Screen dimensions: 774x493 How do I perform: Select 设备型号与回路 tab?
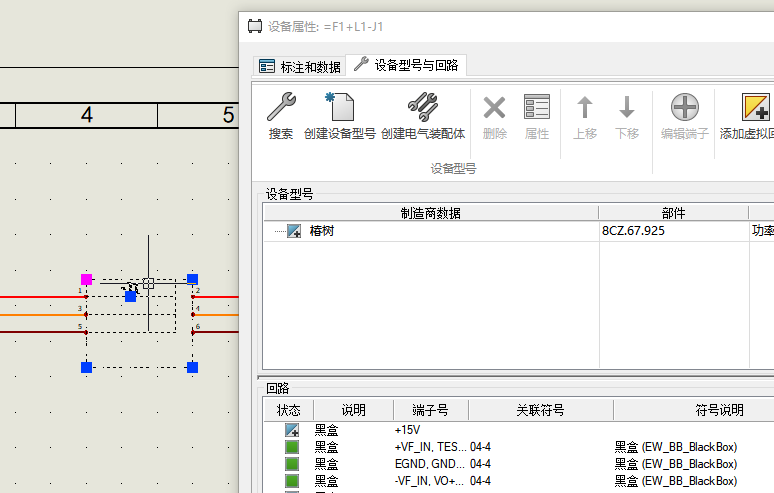[406, 65]
